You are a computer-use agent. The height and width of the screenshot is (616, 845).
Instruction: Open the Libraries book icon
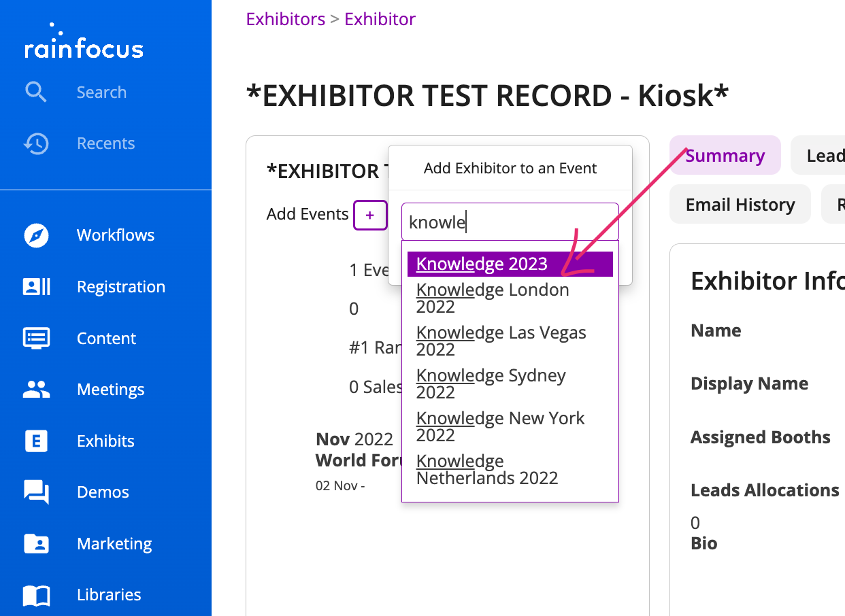click(36, 595)
